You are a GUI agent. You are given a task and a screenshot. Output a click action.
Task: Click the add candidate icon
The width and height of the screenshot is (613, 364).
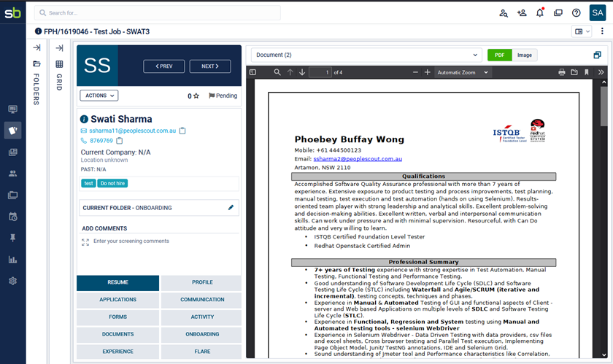(522, 13)
